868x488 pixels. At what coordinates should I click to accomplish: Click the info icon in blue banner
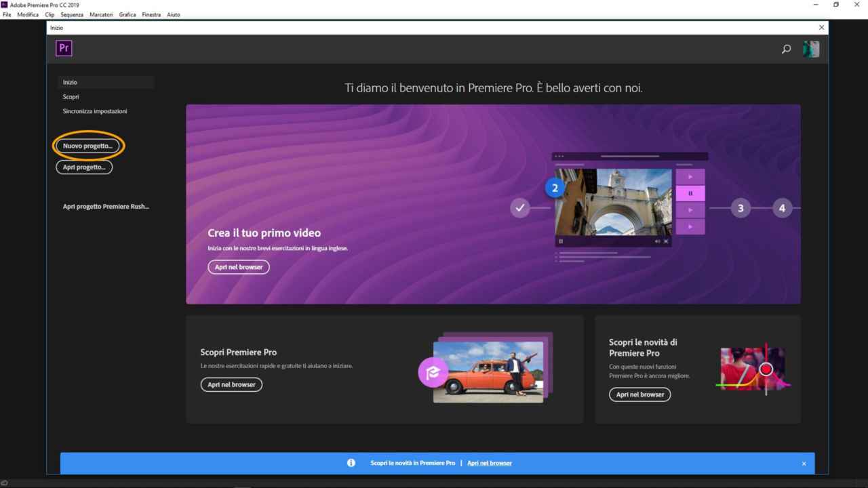click(351, 463)
